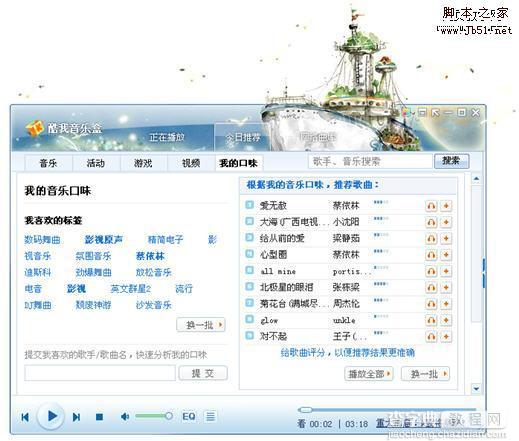Listen to 爱无敌 with headphone icon
The height and width of the screenshot is (441, 519).
(x=431, y=206)
